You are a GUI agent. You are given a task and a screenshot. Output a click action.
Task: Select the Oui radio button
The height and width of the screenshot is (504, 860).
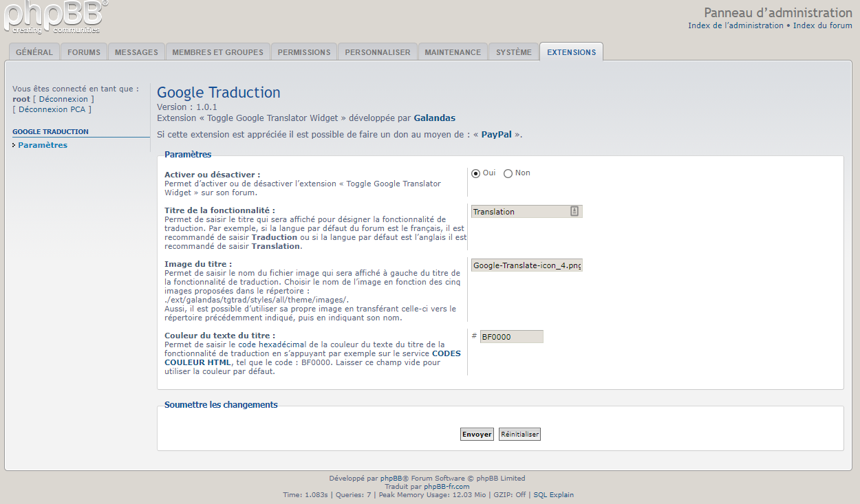(x=475, y=173)
